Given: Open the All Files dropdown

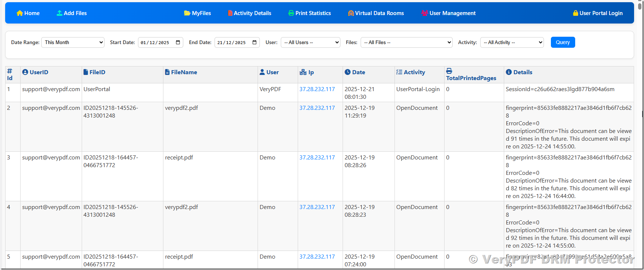Looking at the screenshot, I should [407, 42].
